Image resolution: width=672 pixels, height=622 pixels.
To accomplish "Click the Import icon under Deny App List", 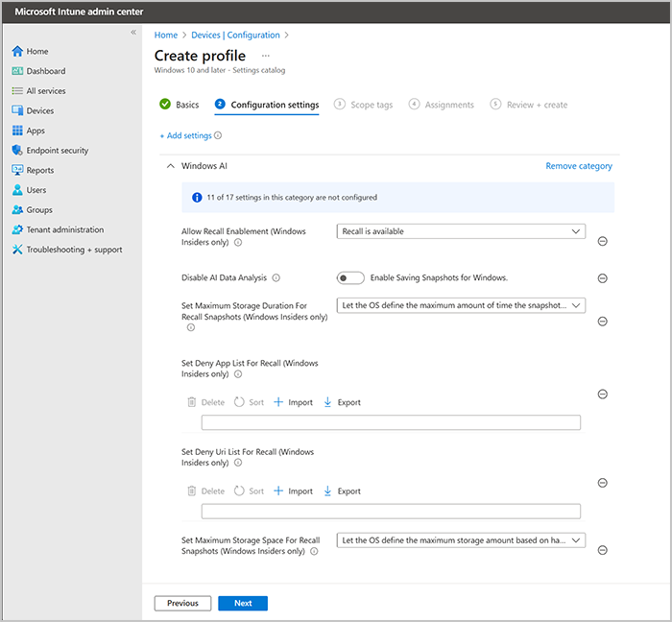I will point(278,402).
